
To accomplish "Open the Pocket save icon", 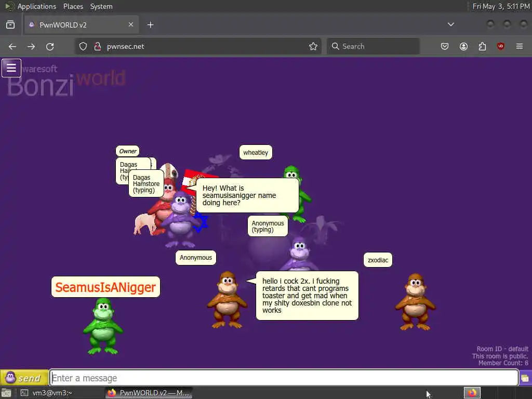I will pos(445,46).
